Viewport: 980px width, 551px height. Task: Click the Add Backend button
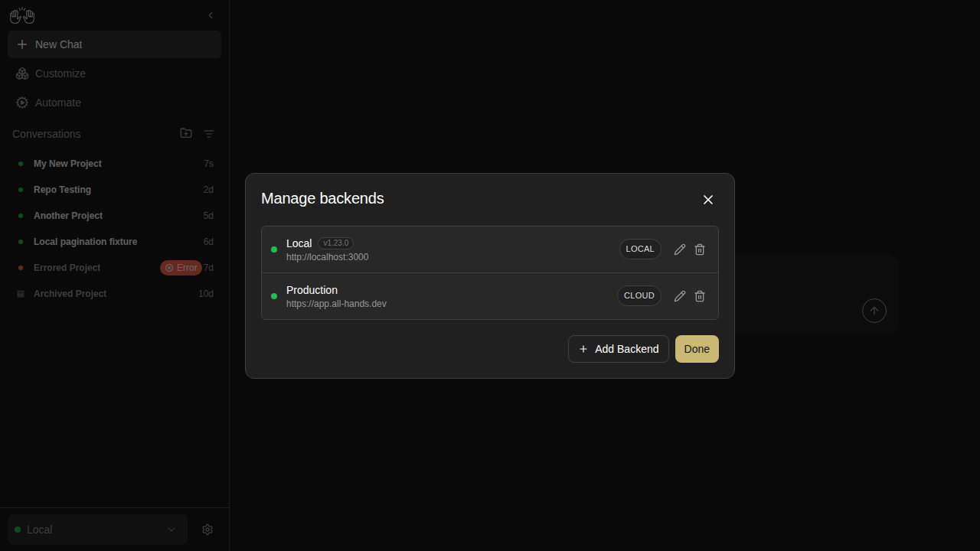click(619, 349)
